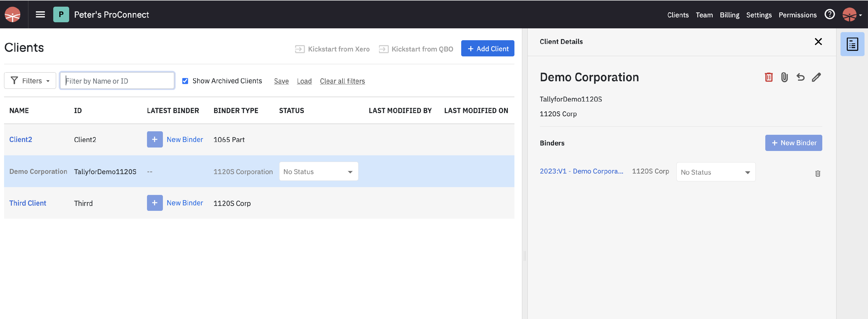The image size is (868, 319).
Task: Open Permissions from the top navigation
Action: (x=797, y=15)
